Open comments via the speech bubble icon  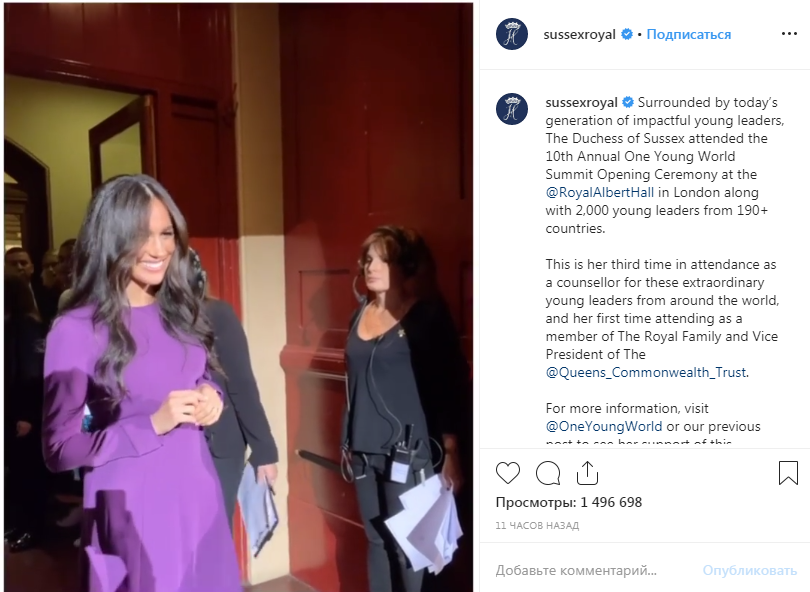[548, 473]
